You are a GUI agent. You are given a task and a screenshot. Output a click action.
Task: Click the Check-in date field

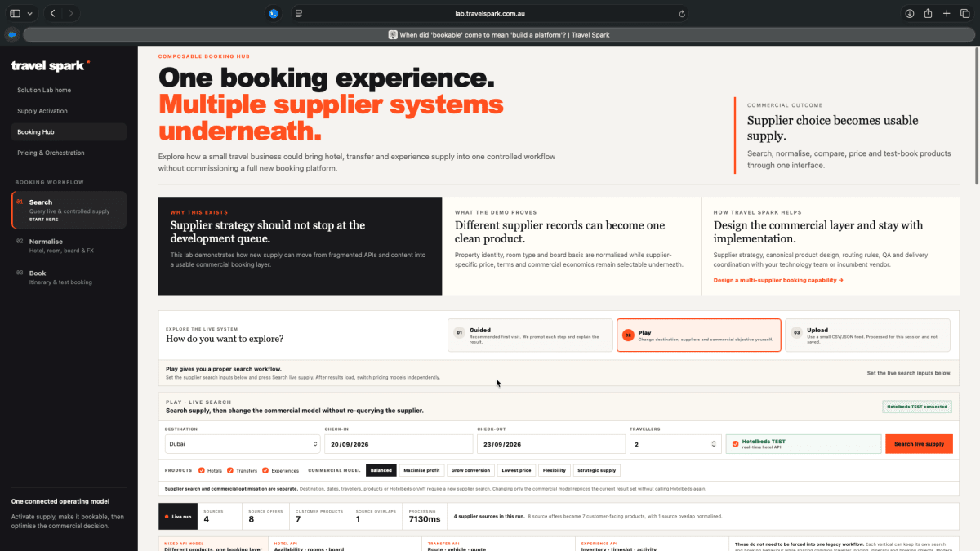(399, 444)
